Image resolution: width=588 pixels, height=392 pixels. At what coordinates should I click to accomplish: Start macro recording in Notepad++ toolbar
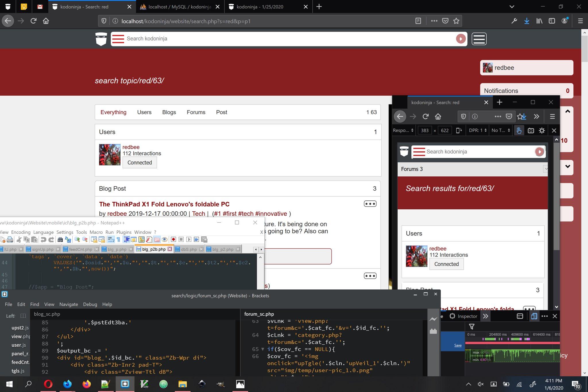[x=173, y=240]
